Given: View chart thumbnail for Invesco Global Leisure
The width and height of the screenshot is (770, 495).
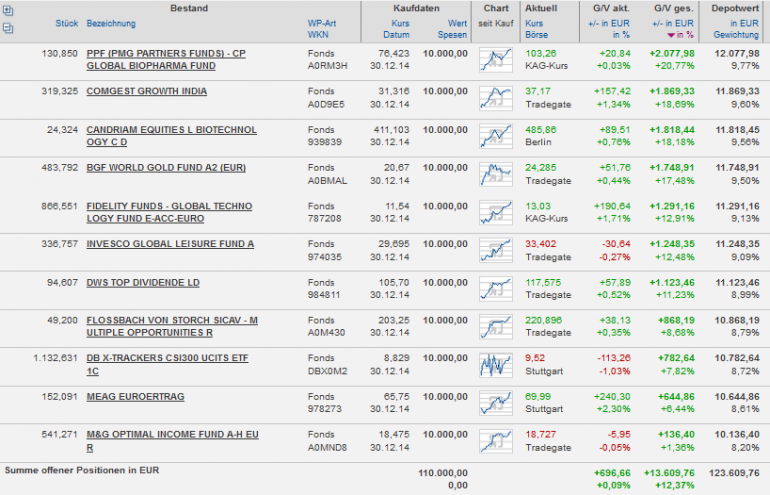Looking at the screenshot, I should click(x=495, y=250).
